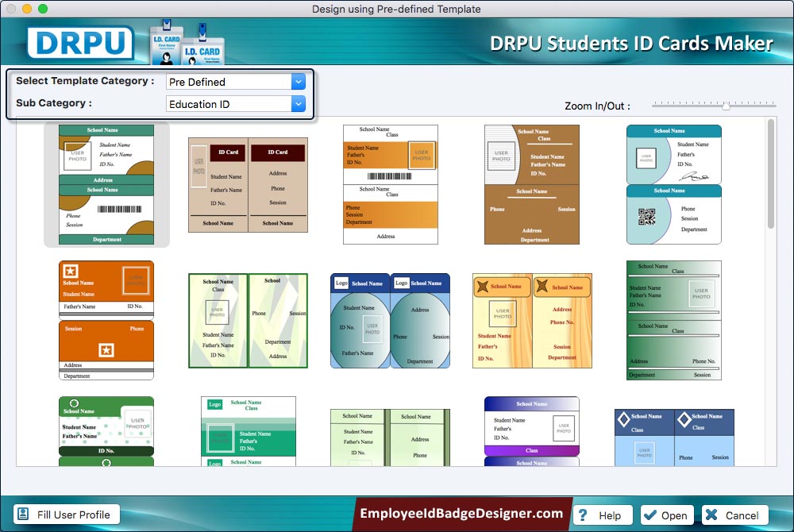Click the 'Zoom In/Out :' label

click(x=598, y=106)
